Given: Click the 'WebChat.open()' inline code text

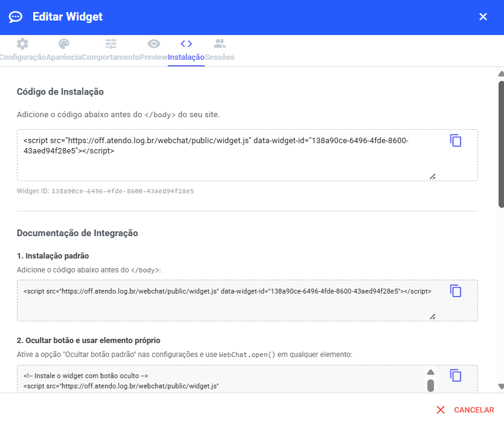Looking at the screenshot, I should point(247,355).
